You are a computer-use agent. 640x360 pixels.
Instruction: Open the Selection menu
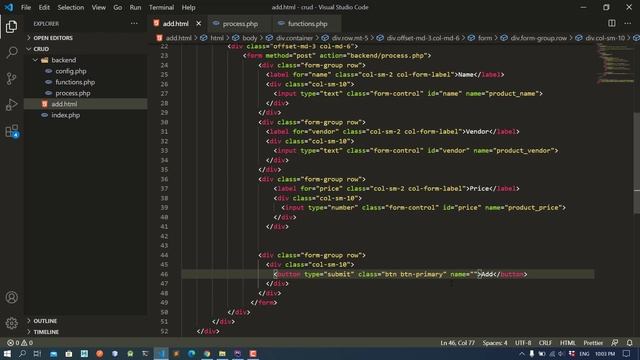click(71, 7)
